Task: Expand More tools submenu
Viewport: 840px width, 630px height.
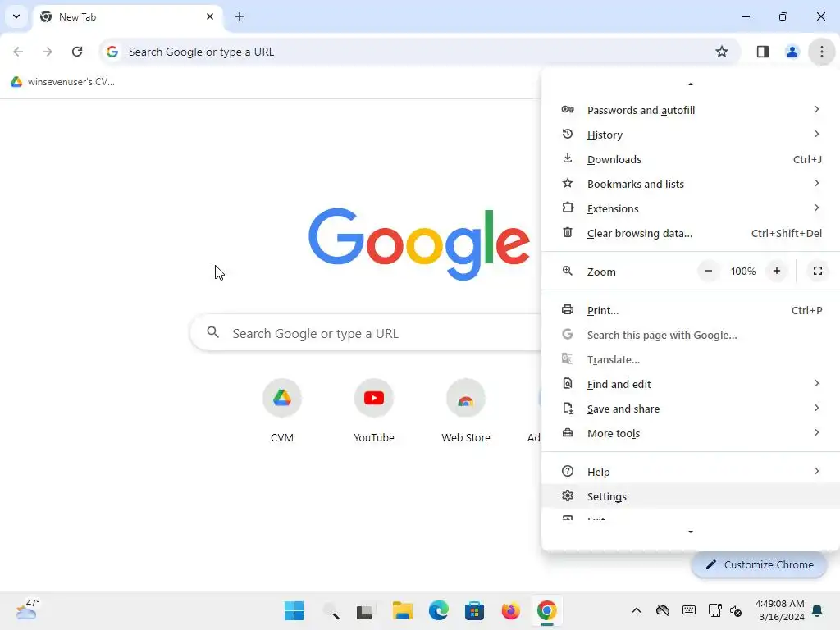Action: coord(691,433)
